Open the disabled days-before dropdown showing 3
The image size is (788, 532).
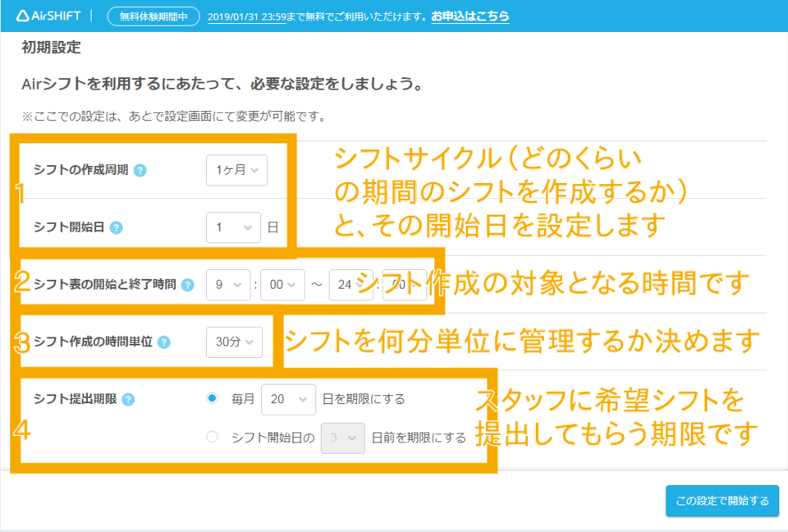pyautogui.click(x=342, y=438)
